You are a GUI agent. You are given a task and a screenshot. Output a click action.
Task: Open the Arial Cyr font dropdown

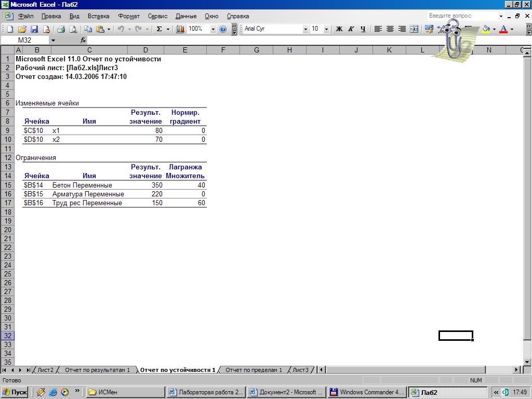click(305, 29)
